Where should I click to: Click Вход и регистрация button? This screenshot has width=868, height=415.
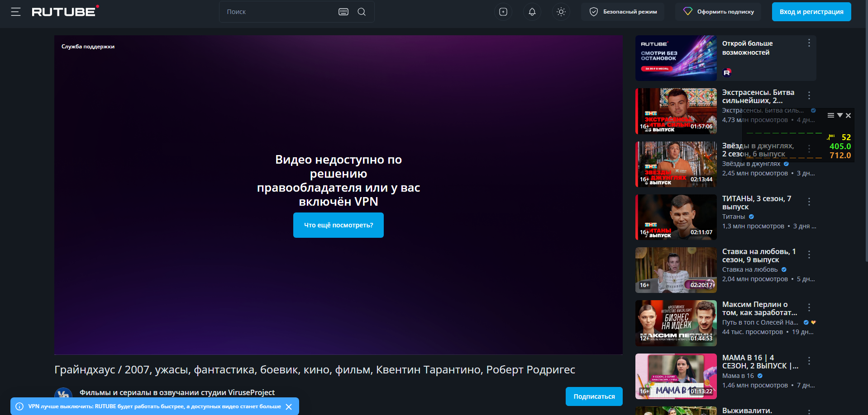811,12
